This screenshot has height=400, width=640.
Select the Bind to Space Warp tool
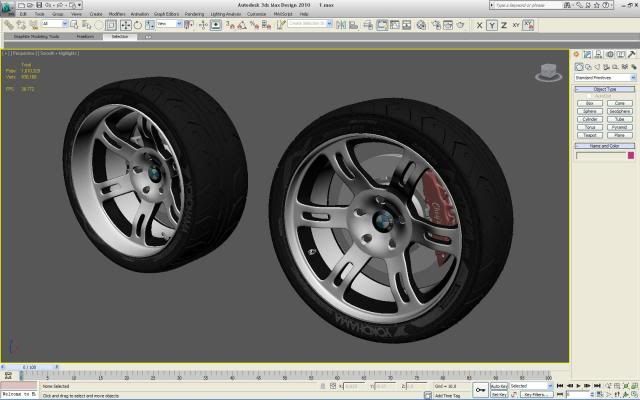coord(33,25)
